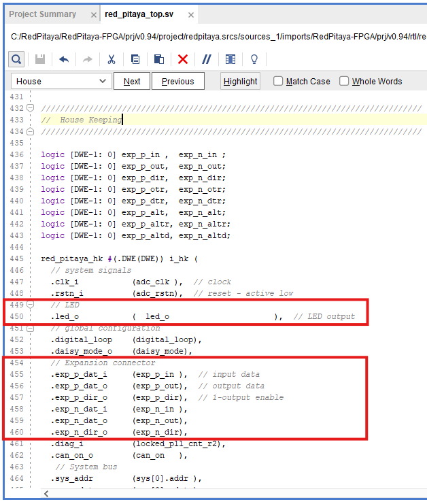The width and height of the screenshot is (427, 504).
Task: Click exp_p_in on line 436
Action: [x=140, y=154]
